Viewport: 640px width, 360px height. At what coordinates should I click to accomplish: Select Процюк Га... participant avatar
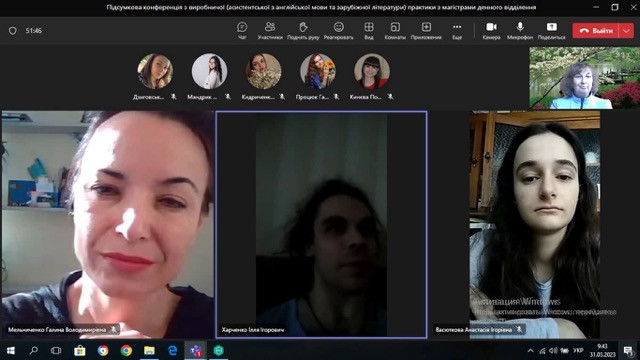[x=318, y=71]
